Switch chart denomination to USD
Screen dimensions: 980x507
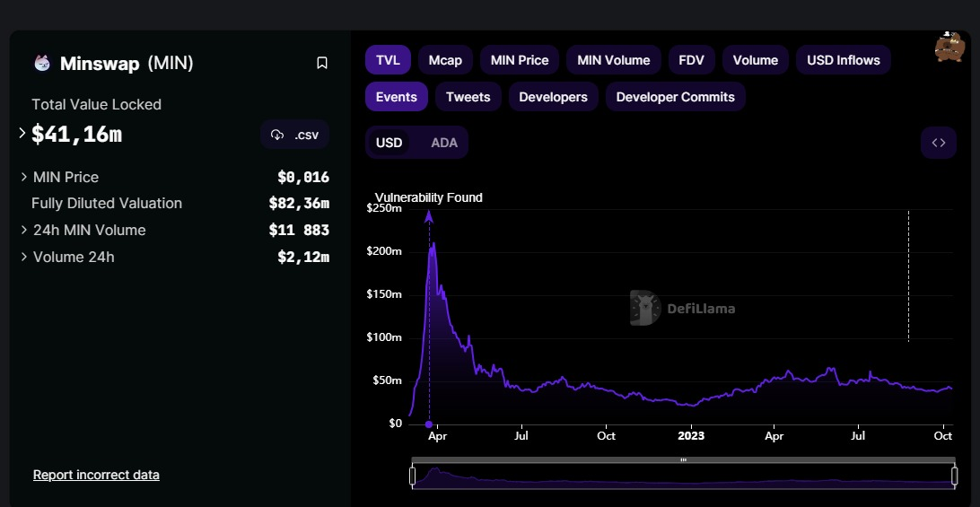[389, 143]
